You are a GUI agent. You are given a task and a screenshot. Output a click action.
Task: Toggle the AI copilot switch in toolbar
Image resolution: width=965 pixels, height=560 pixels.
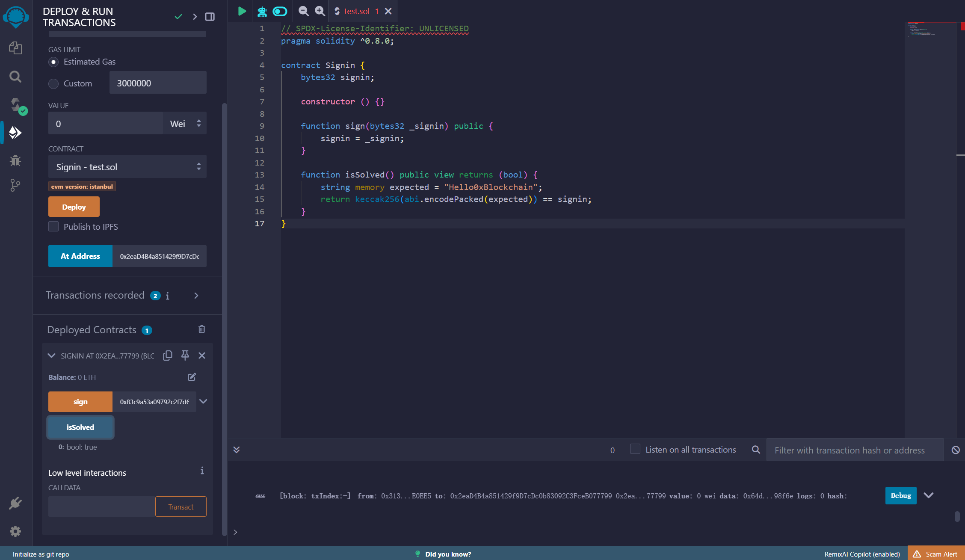coord(280,11)
